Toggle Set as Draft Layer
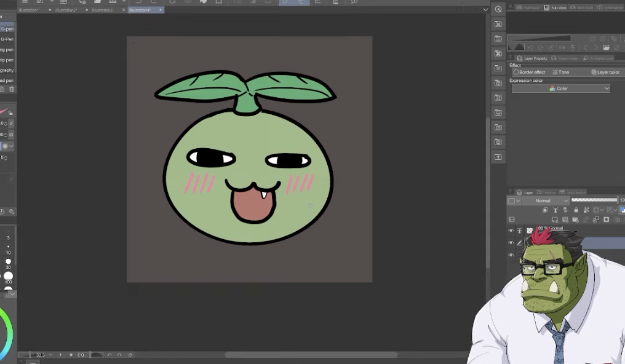625x364 pixels. click(565, 210)
